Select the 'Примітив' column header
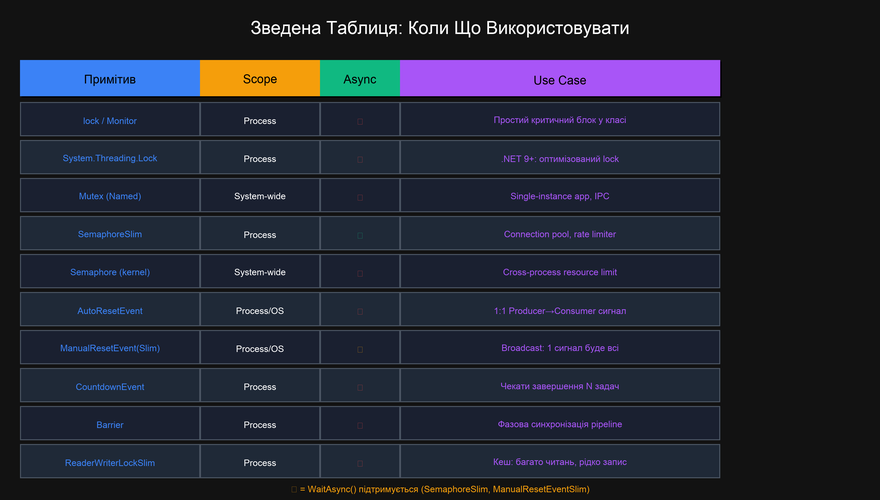 coord(110,79)
